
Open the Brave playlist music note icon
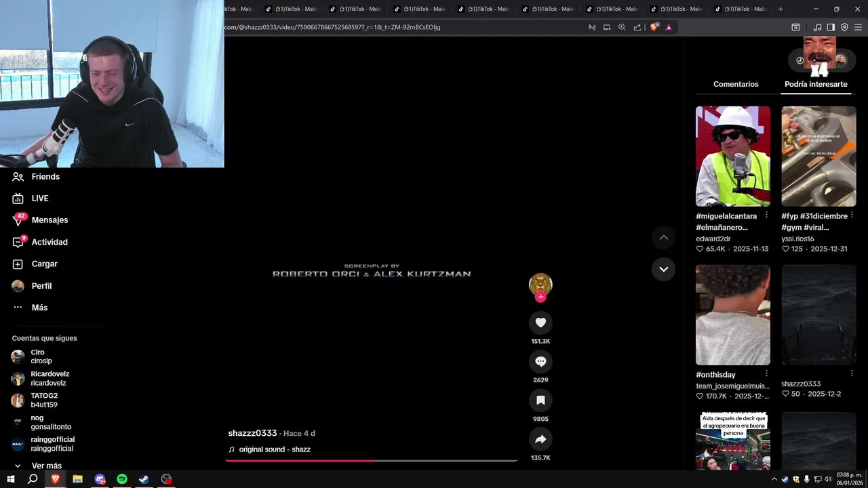[x=817, y=27]
